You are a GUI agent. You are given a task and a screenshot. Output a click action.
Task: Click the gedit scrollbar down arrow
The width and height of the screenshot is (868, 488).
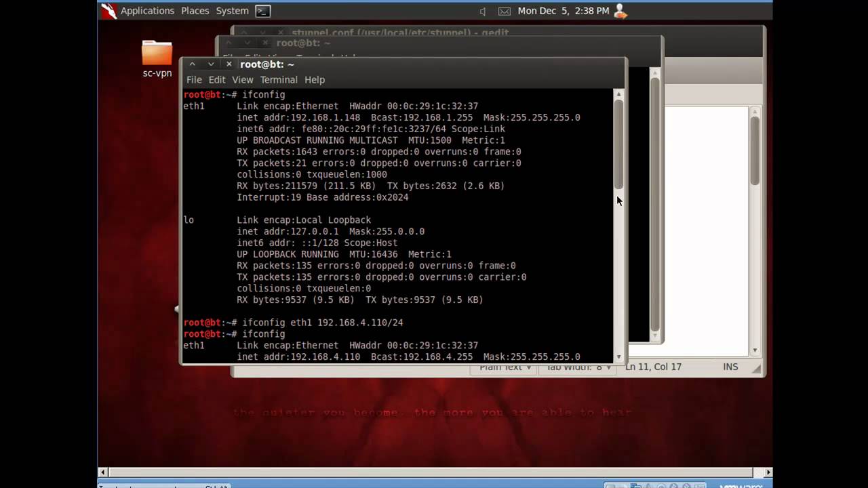pos(755,350)
